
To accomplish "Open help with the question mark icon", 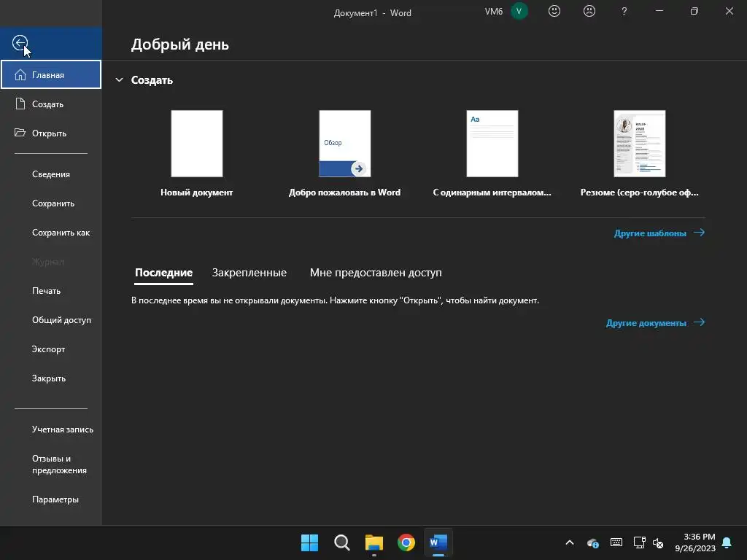I will pyautogui.click(x=624, y=11).
